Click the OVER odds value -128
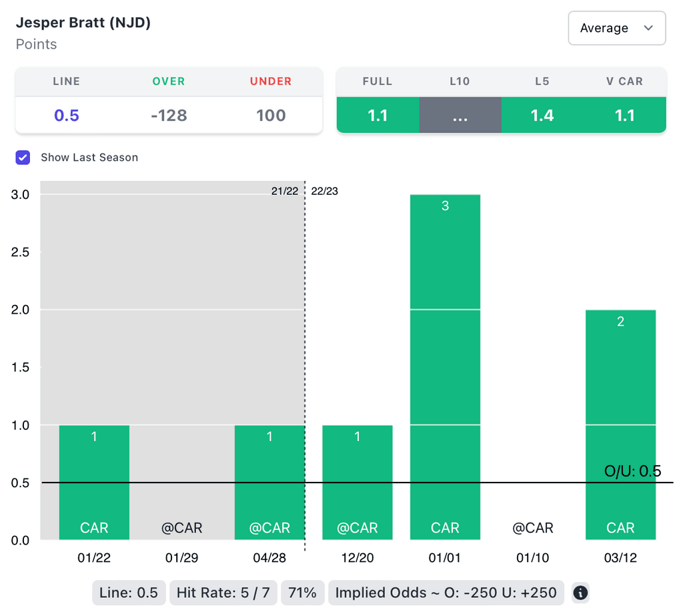683x616 pixels. tap(169, 115)
